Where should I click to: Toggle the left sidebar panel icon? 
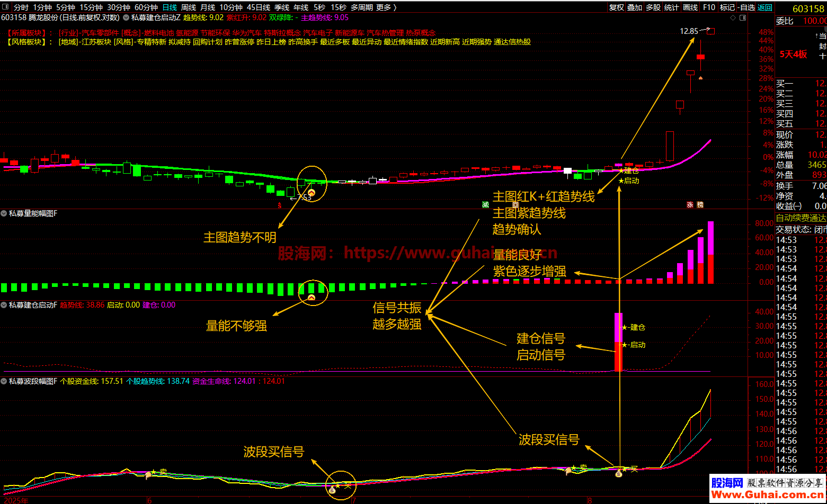6,7
